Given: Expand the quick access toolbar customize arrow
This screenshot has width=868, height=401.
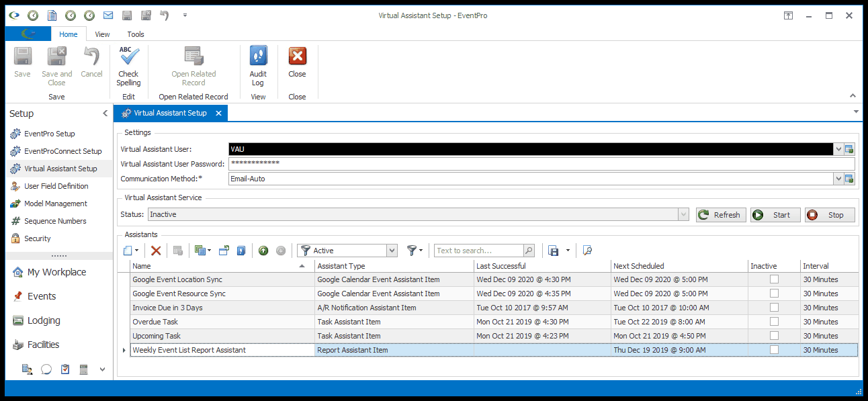Looking at the screenshot, I should pyautogui.click(x=185, y=15).
